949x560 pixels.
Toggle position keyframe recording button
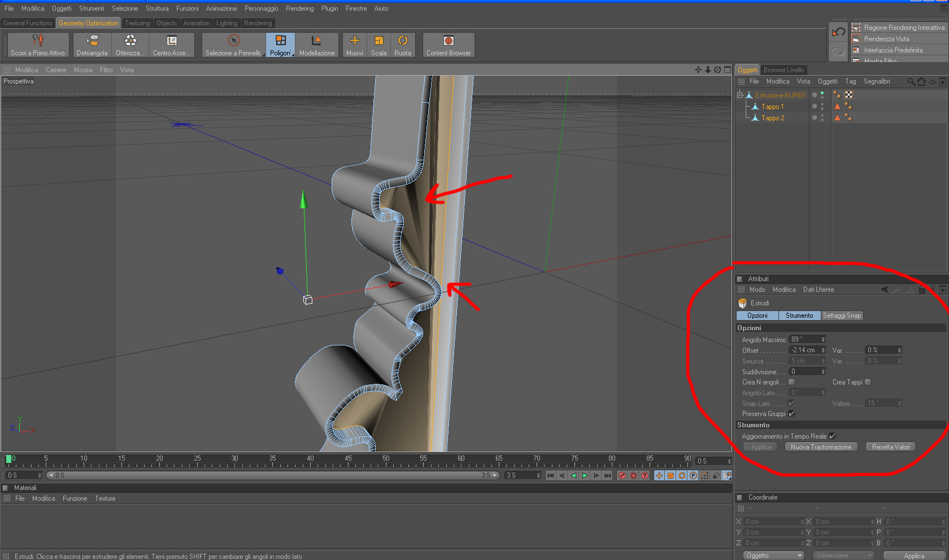tap(659, 475)
